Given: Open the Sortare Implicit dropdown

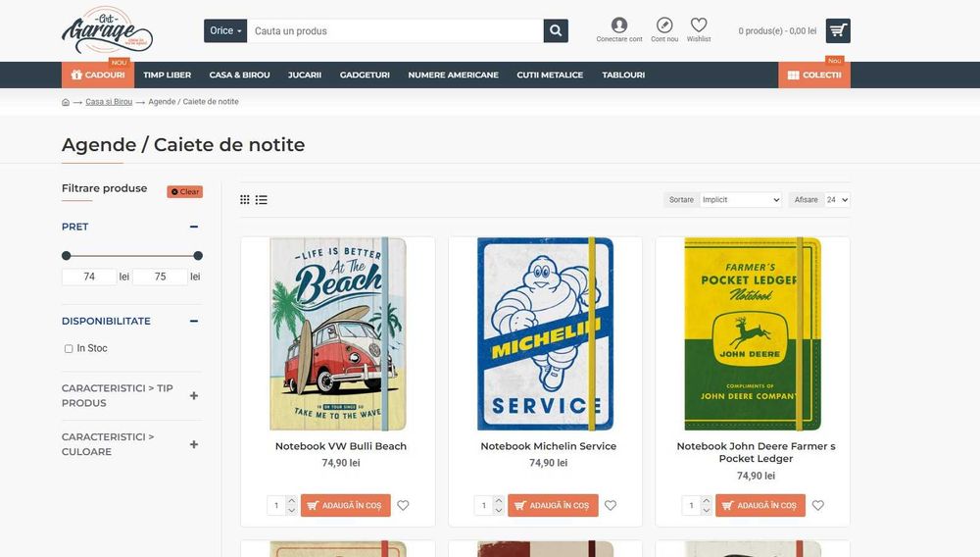Looking at the screenshot, I should tap(741, 199).
